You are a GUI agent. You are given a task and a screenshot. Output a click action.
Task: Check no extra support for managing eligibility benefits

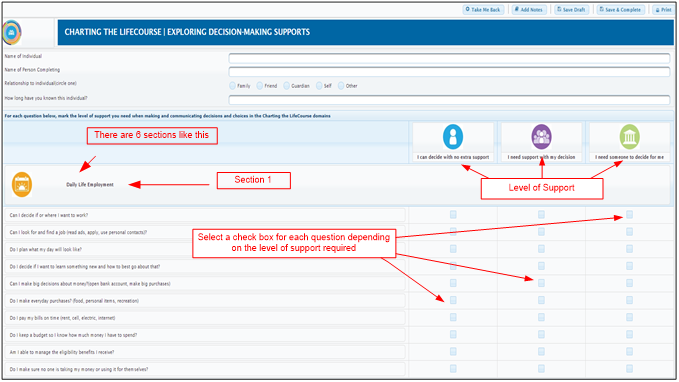453,351
